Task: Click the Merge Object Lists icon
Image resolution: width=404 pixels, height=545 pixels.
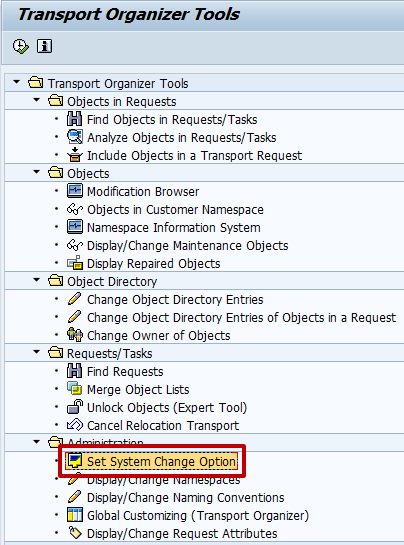Action: 75,389
